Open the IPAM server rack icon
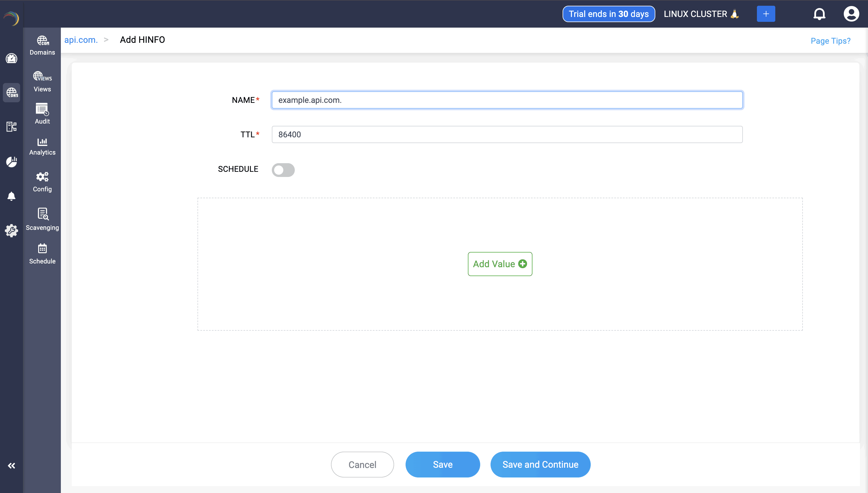Image resolution: width=868 pixels, height=493 pixels. (11, 127)
